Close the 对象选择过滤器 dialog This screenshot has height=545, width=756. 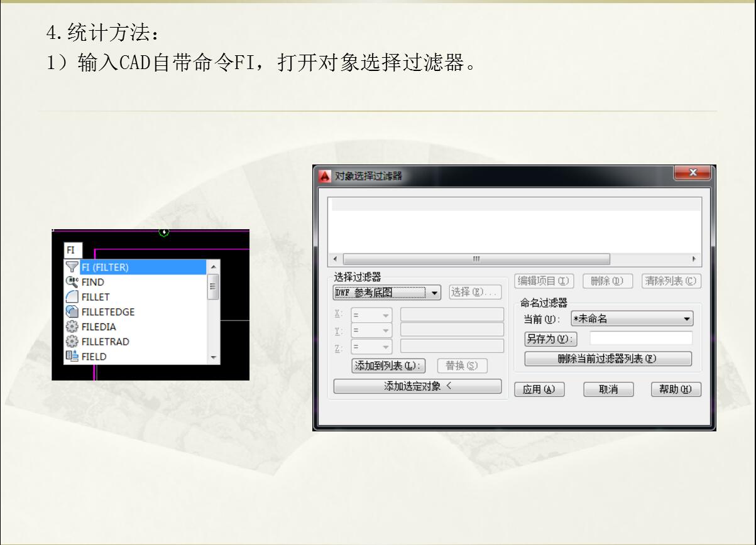pyautogui.click(x=692, y=173)
